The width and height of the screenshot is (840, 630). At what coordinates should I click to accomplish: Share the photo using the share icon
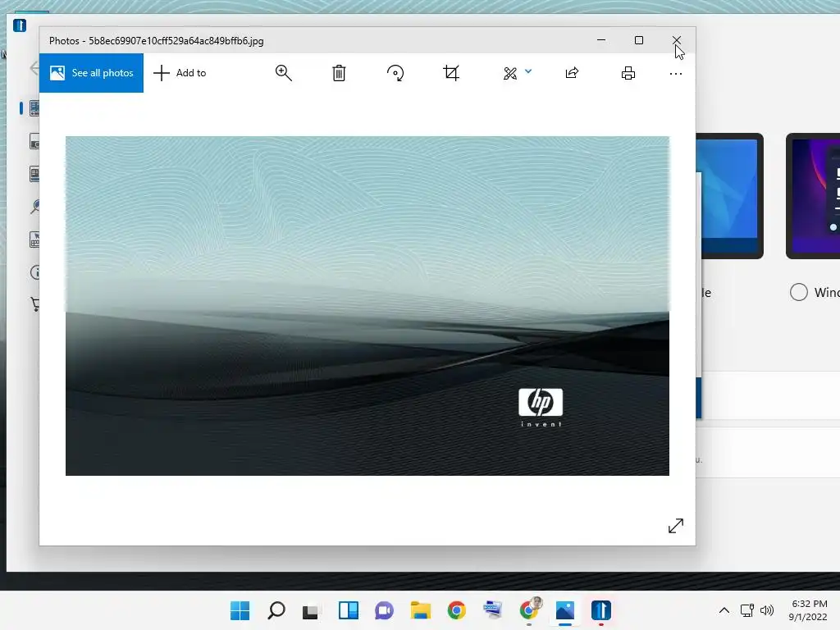point(572,73)
